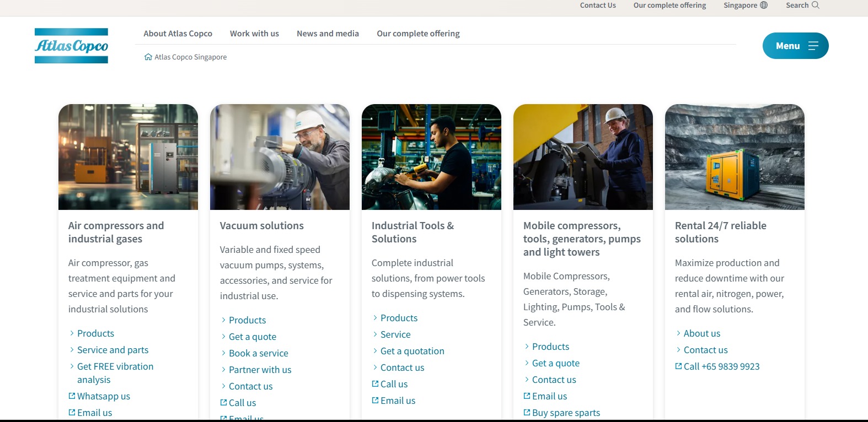The width and height of the screenshot is (868, 422).
Task: Click the external link icon beside Industrial Tools Email us
Action: (x=375, y=400)
